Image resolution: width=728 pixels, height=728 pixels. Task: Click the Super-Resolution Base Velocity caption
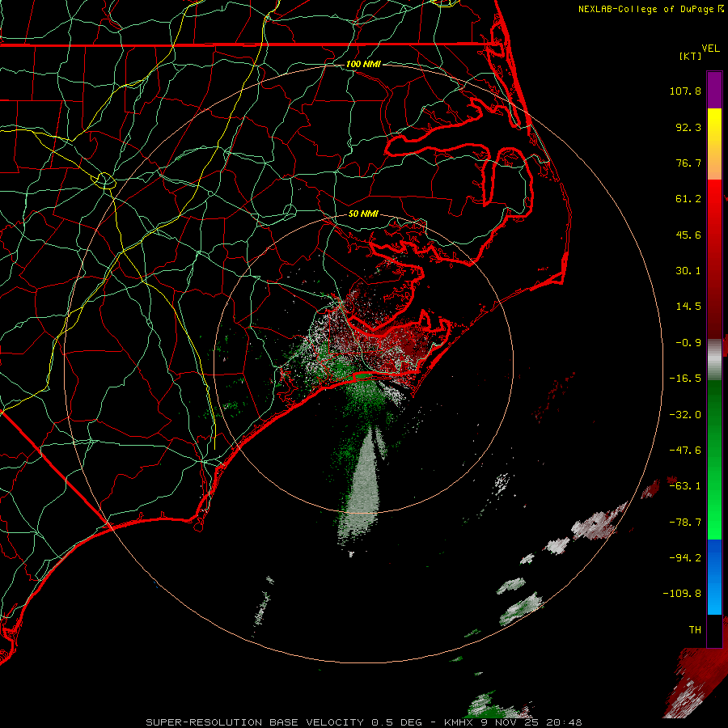click(363, 722)
